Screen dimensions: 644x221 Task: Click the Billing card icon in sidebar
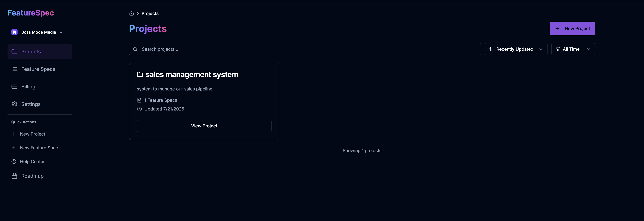14,87
